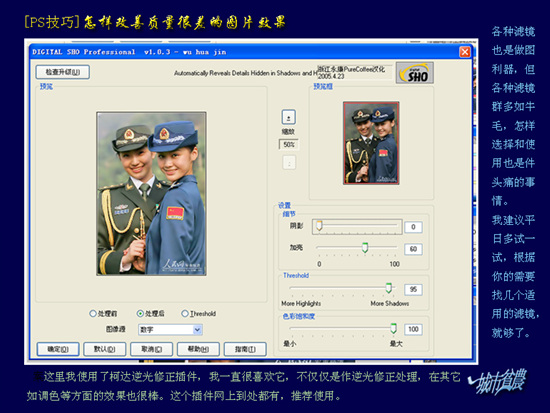
Task: Click the small preview thumbnail image
Action: [x=371, y=143]
